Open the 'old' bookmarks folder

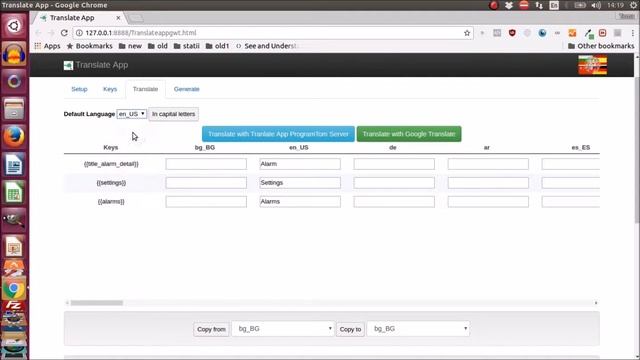coord(158,46)
